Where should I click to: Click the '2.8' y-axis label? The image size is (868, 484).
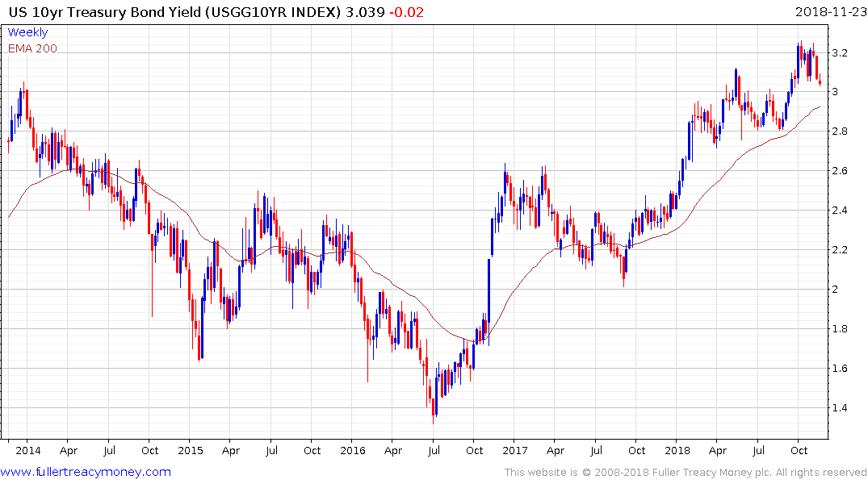click(x=839, y=131)
